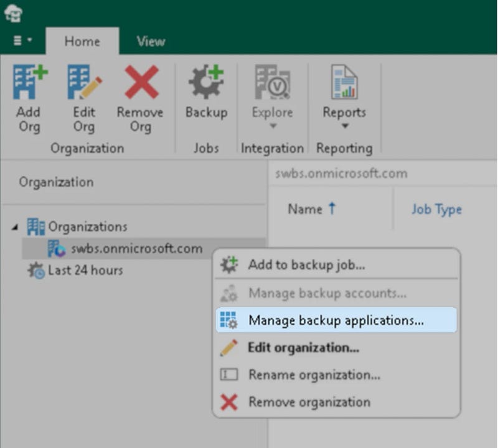The image size is (498, 448).
Task: Click the Add Org ribbon icon
Action: (x=29, y=83)
